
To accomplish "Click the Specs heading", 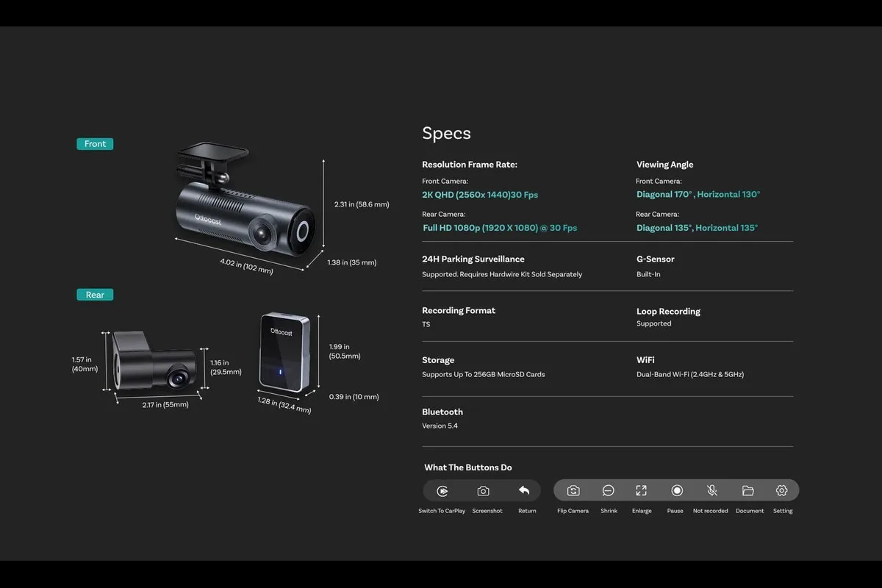I will tap(446, 133).
